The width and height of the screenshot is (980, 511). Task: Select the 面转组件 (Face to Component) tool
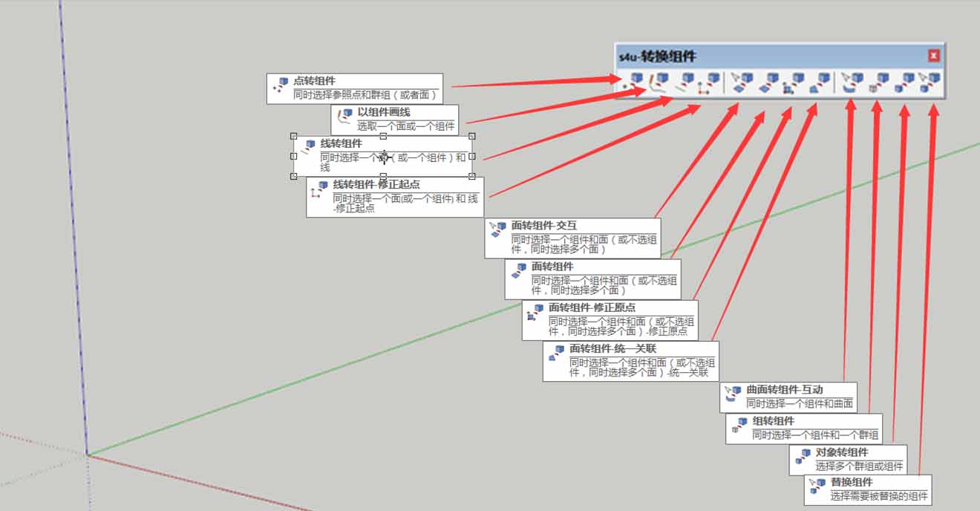click(765, 82)
